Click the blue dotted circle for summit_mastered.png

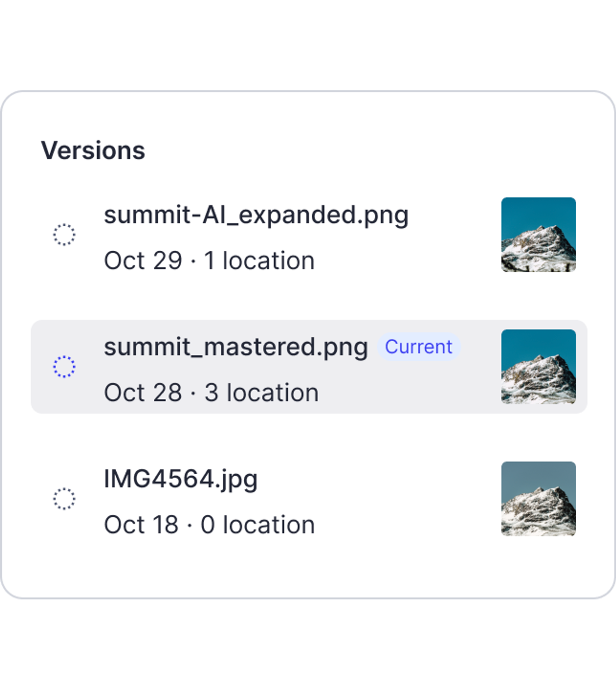tap(64, 367)
